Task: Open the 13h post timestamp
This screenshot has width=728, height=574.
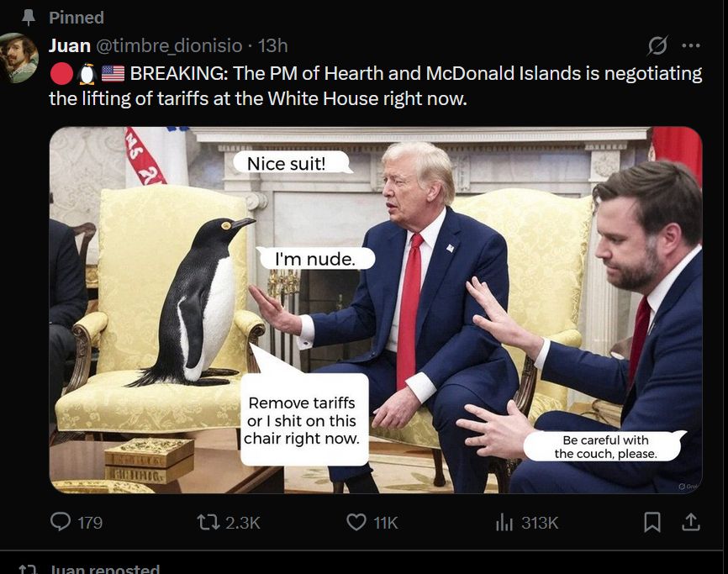Action: pos(273,46)
